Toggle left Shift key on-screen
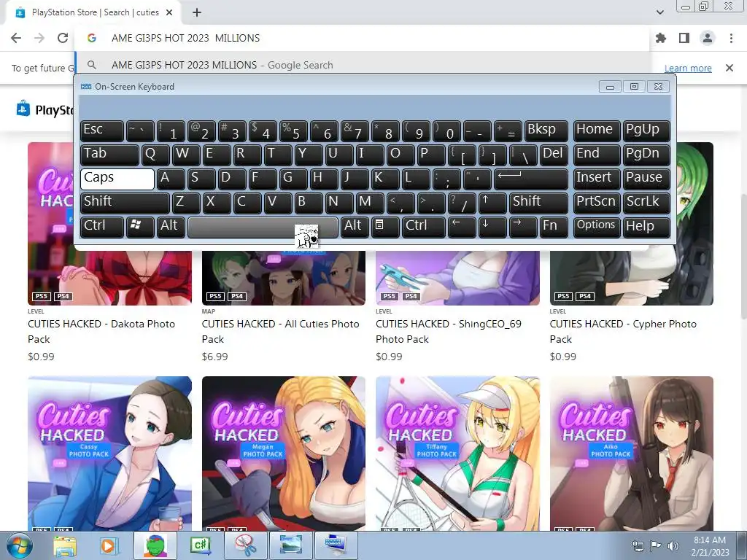This screenshot has height=560, width=747. 125,203
